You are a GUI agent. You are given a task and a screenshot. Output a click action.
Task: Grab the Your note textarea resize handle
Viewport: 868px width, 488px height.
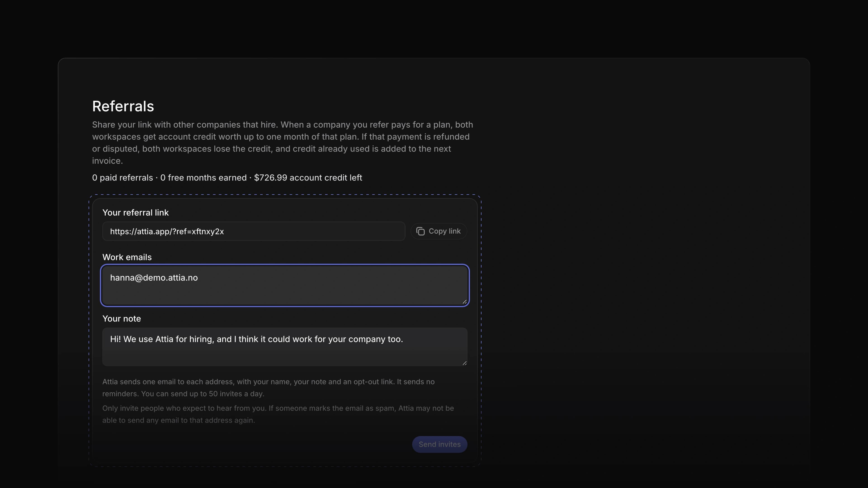tap(464, 363)
